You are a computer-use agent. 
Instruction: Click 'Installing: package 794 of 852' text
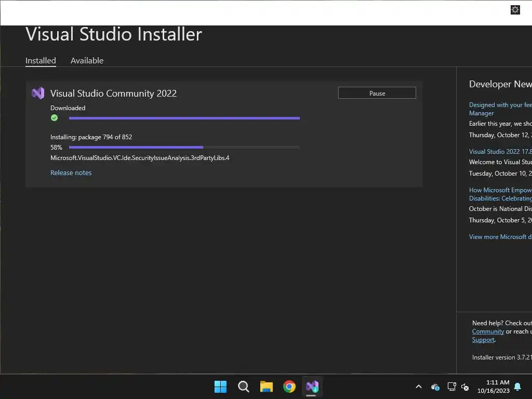91,137
